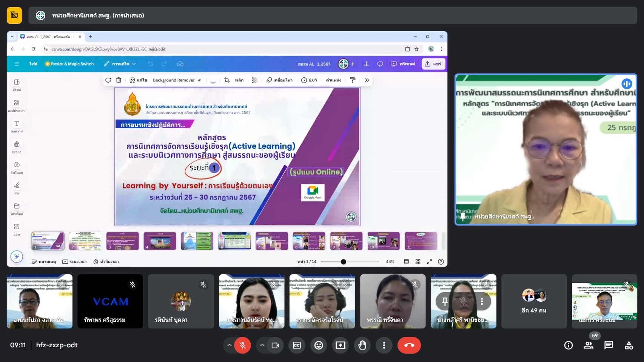The image size is (644, 362).
Task: Open the ไฟล์ (File) menu in Canva
Action: (33, 64)
